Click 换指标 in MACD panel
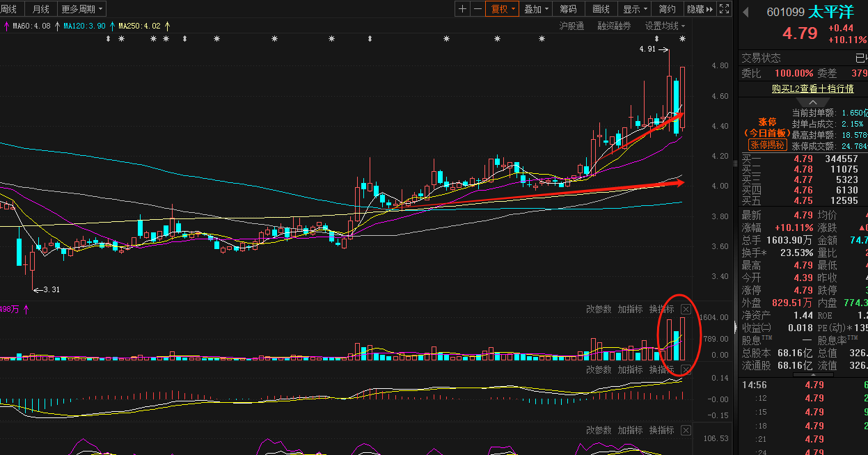Image resolution: width=868 pixels, height=455 pixels. click(x=662, y=369)
